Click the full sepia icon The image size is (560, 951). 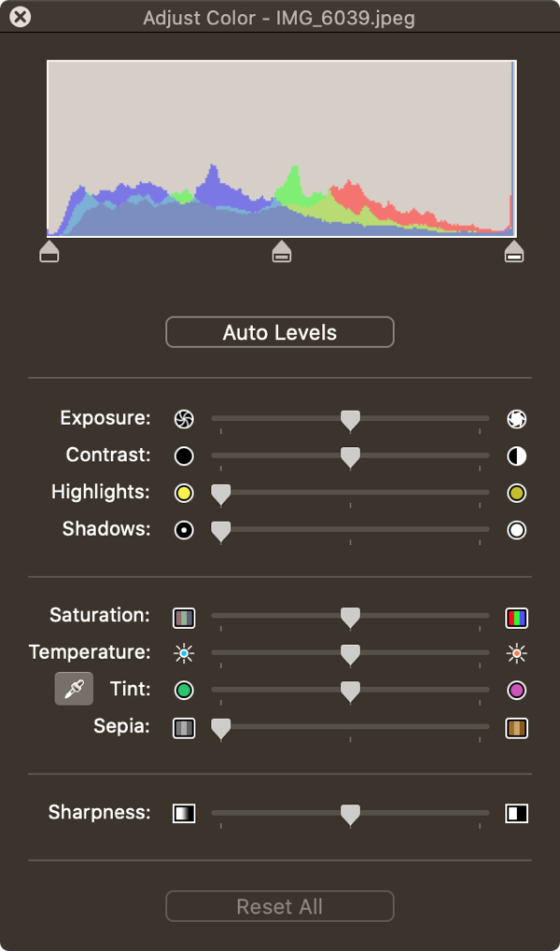(x=516, y=728)
